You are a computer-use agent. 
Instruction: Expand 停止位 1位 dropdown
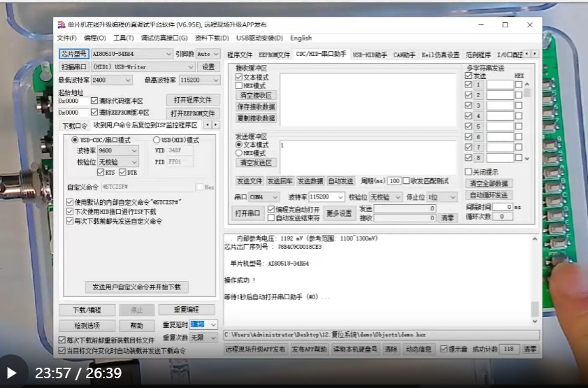pyautogui.click(x=452, y=197)
